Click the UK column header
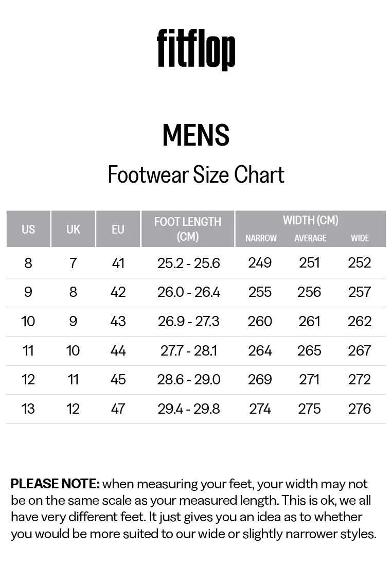392x566 pixels. [73, 229]
